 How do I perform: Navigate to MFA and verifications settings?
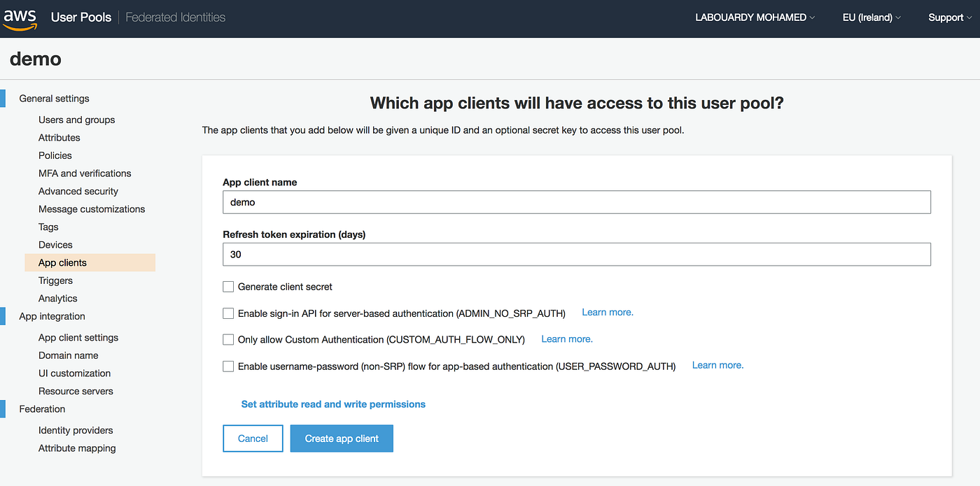click(85, 173)
